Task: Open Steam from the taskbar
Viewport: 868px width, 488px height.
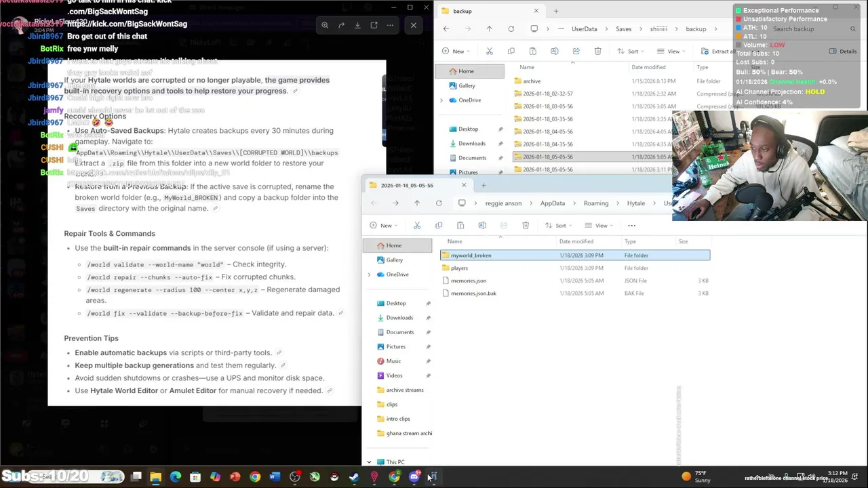Action: point(354,476)
